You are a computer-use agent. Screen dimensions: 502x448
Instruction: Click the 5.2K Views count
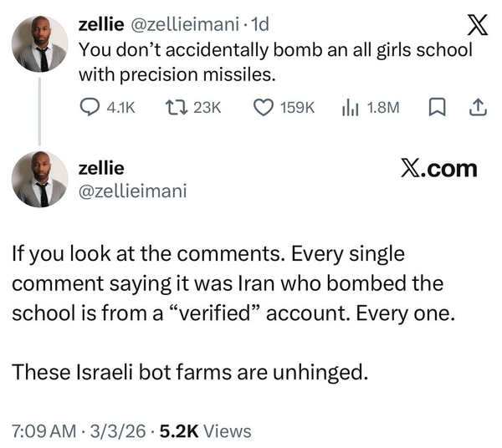tap(205, 431)
